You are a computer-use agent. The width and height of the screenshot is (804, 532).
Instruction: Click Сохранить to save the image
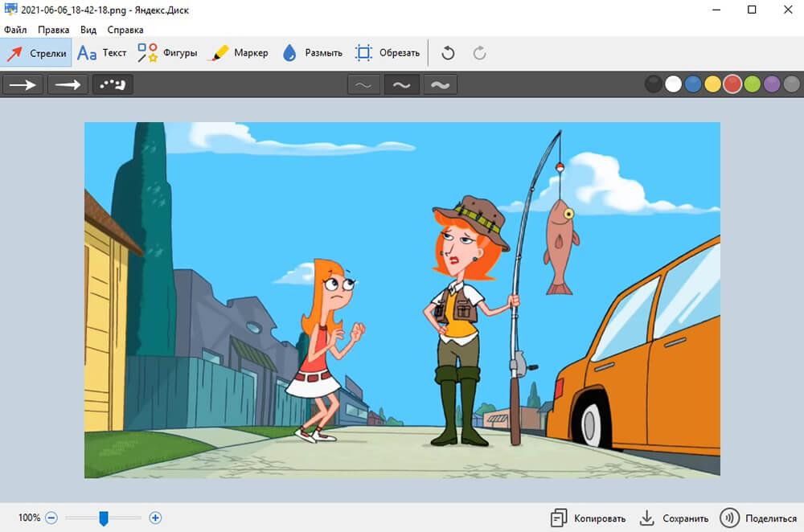tap(674, 518)
